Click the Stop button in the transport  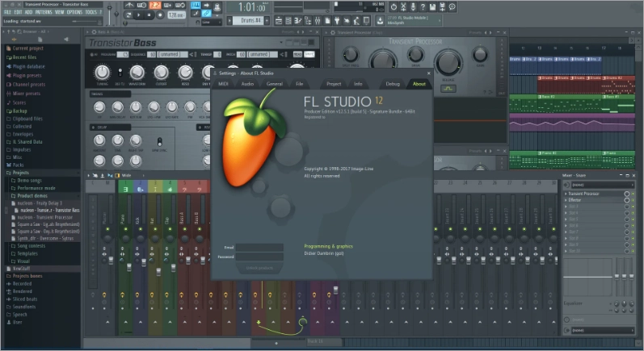pos(149,15)
